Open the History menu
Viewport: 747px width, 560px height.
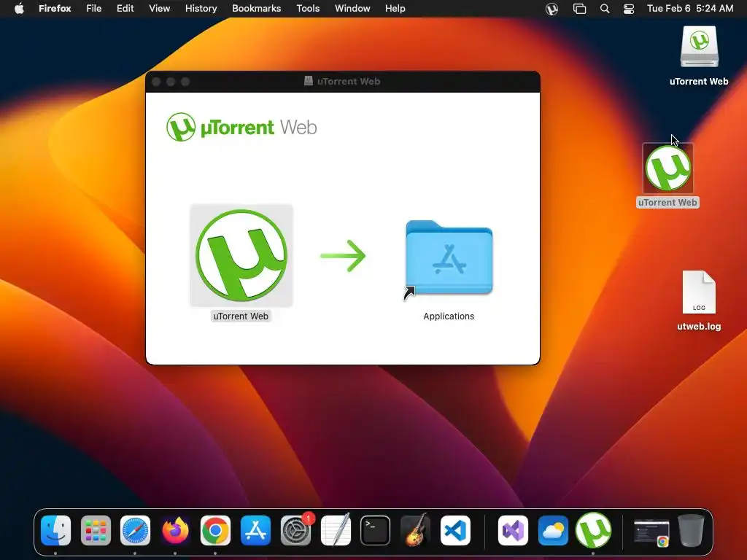pos(201,9)
